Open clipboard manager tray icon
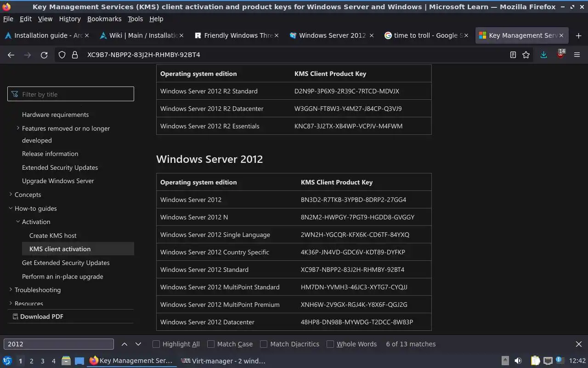Screen dimensions: 588x368 (x=535, y=361)
